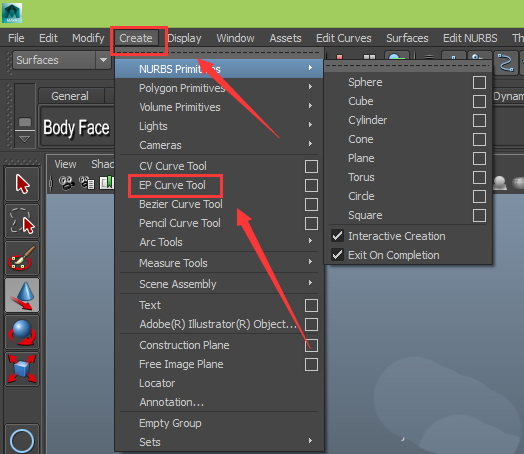Open the Modify menu

[x=88, y=38]
